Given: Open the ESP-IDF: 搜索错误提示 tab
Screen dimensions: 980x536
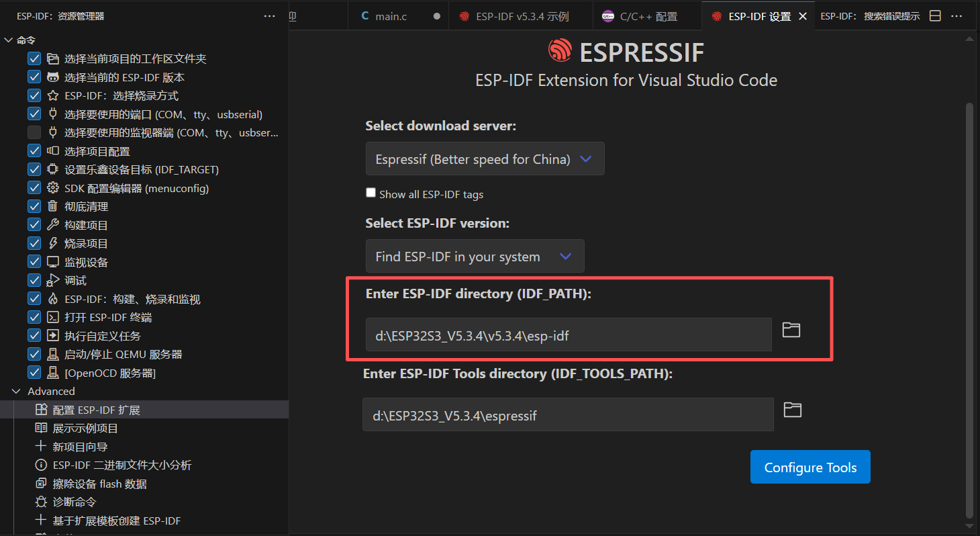Looking at the screenshot, I should click(870, 17).
